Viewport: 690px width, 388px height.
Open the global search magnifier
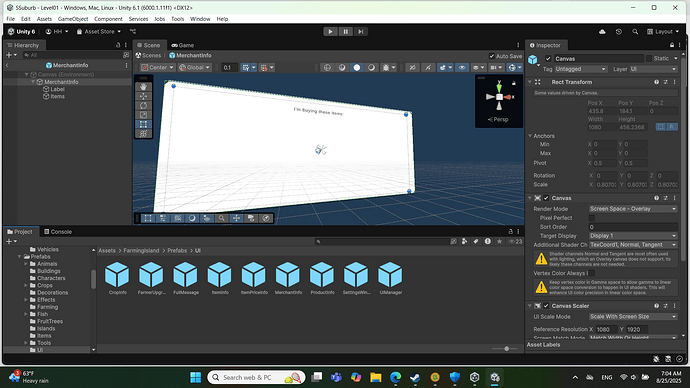click(635, 32)
